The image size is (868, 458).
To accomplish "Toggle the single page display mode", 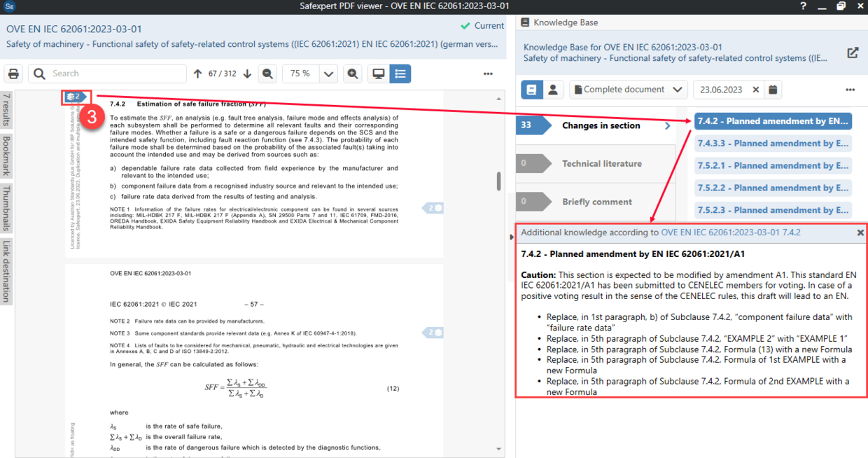I will (x=377, y=73).
